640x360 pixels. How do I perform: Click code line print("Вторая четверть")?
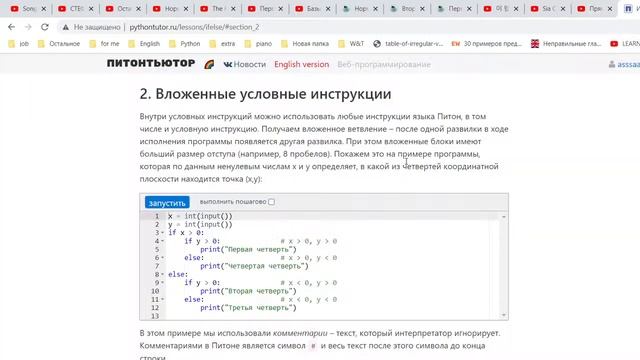click(x=248, y=291)
